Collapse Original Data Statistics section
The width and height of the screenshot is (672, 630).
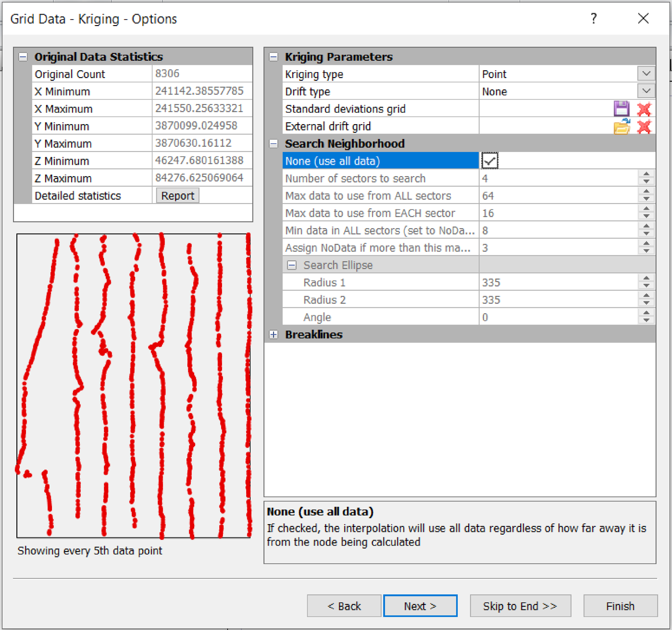click(x=23, y=57)
